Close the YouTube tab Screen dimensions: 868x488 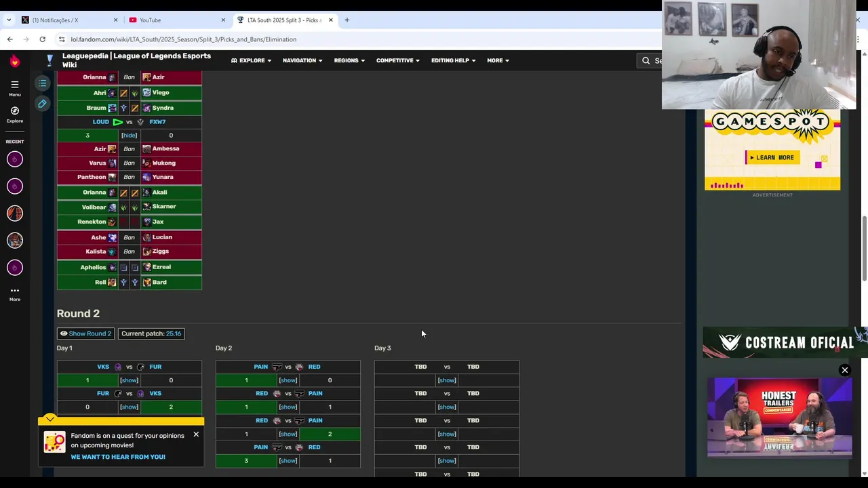[223, 20]
